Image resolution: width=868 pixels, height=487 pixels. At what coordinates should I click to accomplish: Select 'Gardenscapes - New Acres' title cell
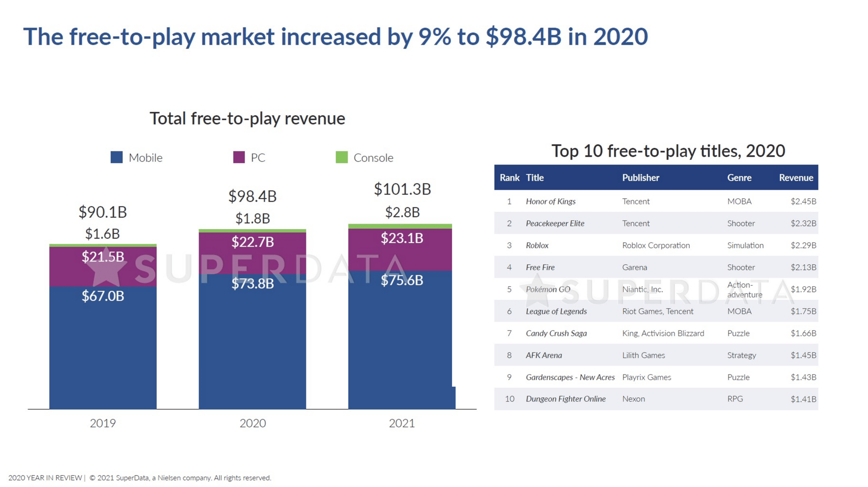point(570,377)
